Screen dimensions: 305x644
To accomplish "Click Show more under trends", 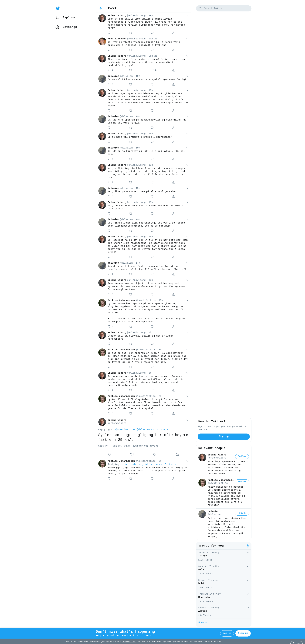I will 205,622.
